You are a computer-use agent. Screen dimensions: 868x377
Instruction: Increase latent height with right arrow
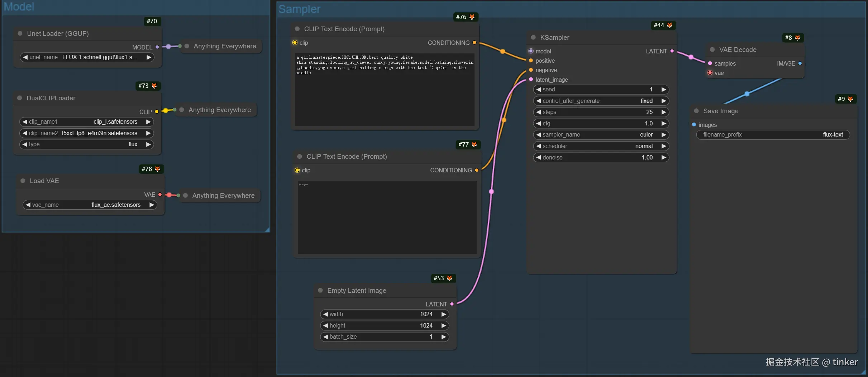pyautogui.click(x=444, y=326)
